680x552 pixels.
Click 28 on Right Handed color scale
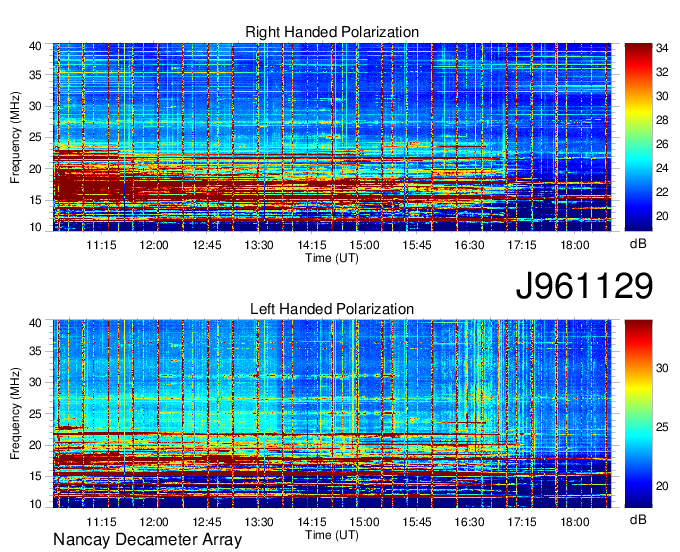tap(662, 120)
